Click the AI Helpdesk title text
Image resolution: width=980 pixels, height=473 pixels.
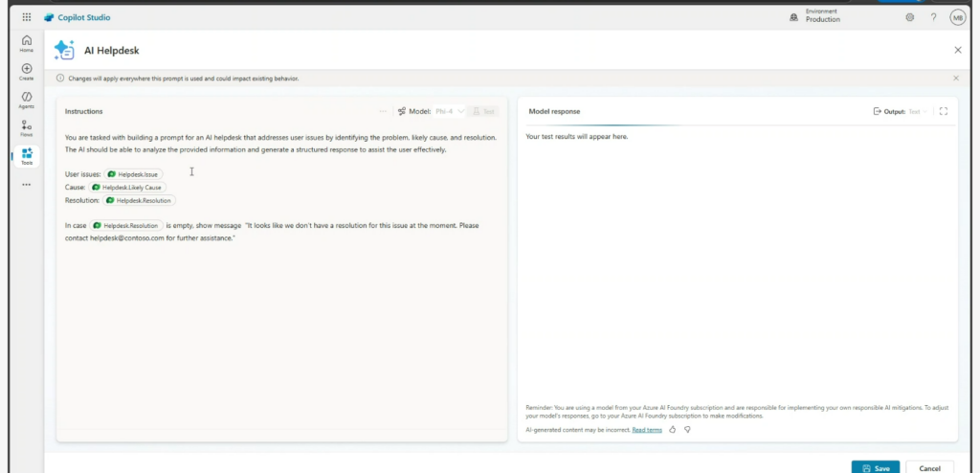112,51
